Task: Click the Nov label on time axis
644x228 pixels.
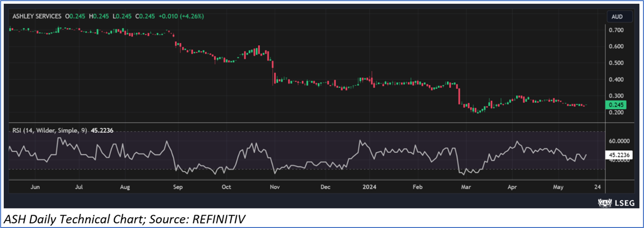Action: (275, 187)
